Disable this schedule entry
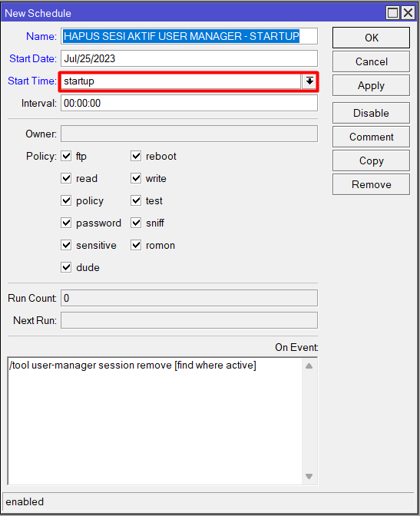This screenshot has height=516, width=420. coord(371,113)
